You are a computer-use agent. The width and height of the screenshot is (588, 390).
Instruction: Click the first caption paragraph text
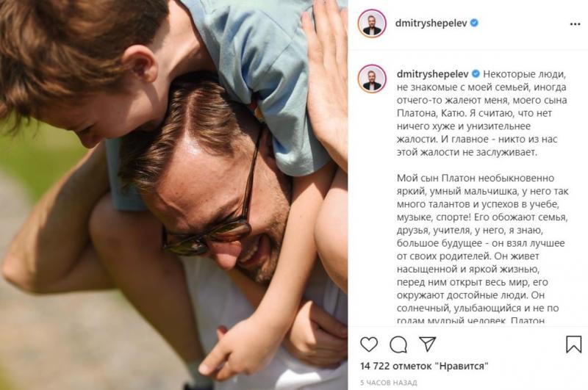(x=482, y=113)
